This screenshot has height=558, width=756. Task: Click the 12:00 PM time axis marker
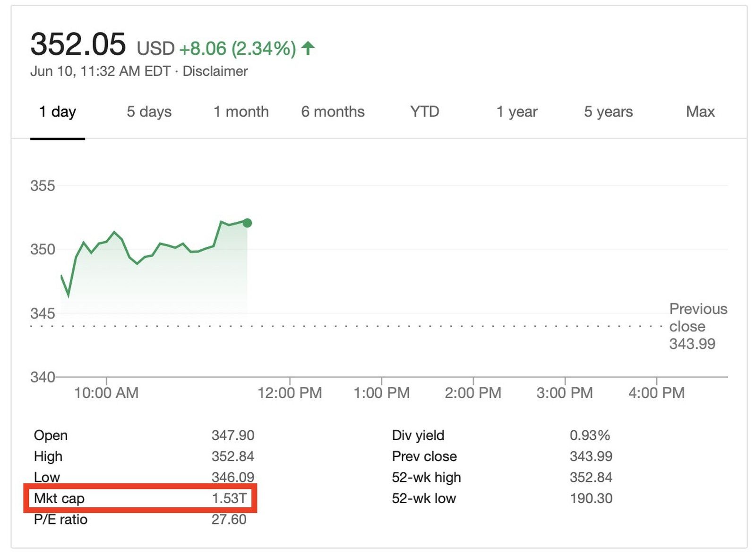(x=290, y=392)
